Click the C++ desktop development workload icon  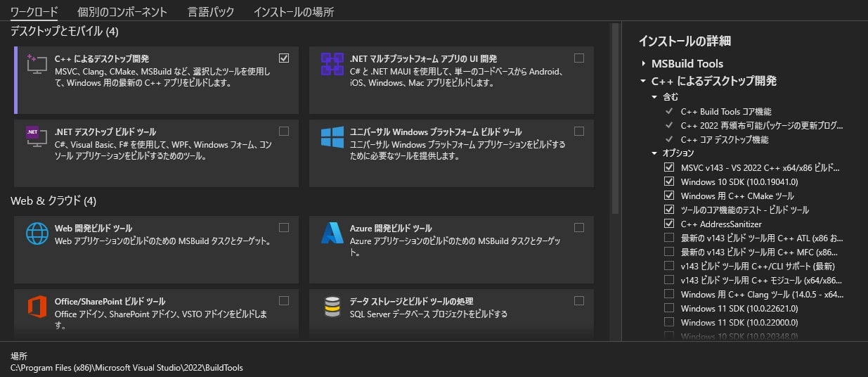[x=37, y=64]
